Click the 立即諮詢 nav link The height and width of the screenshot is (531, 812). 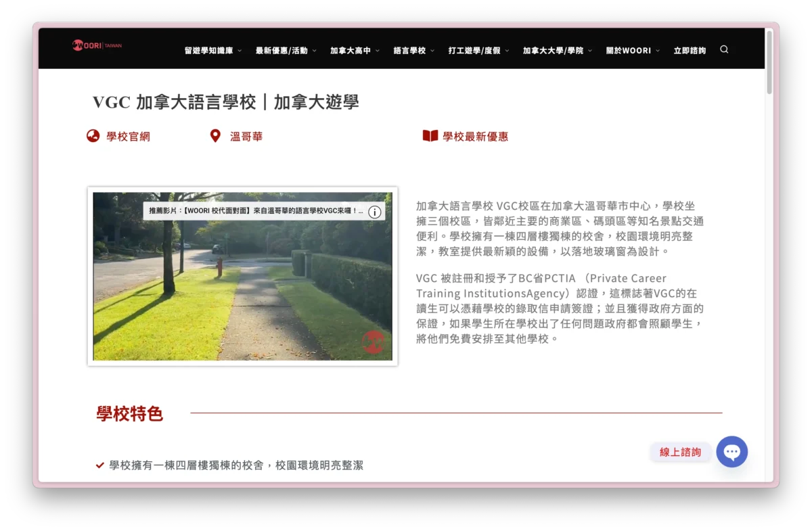(690, 51)
